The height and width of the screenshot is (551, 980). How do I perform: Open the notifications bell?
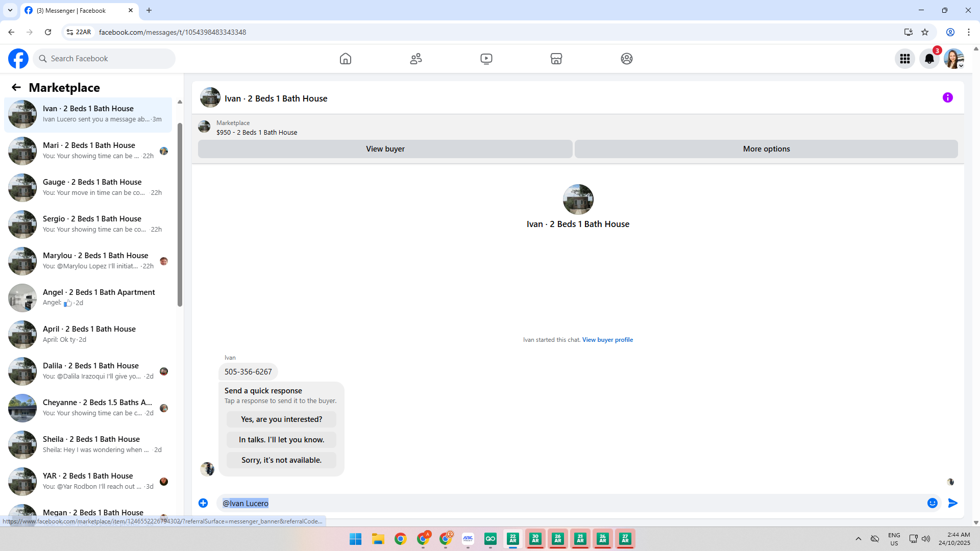point(929,59)
